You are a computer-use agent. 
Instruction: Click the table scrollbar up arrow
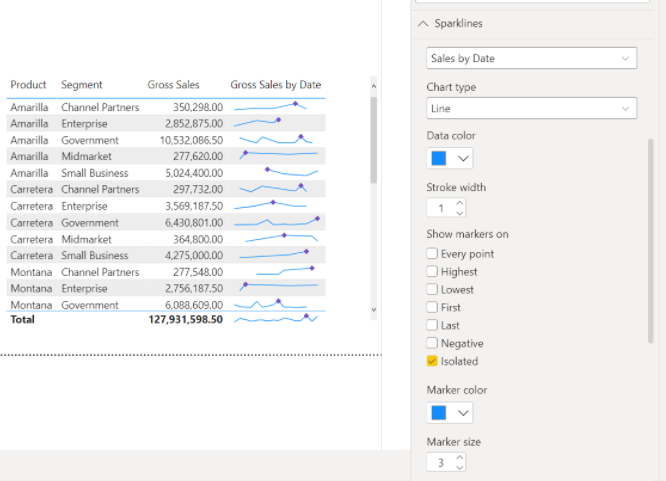(374, 86)
